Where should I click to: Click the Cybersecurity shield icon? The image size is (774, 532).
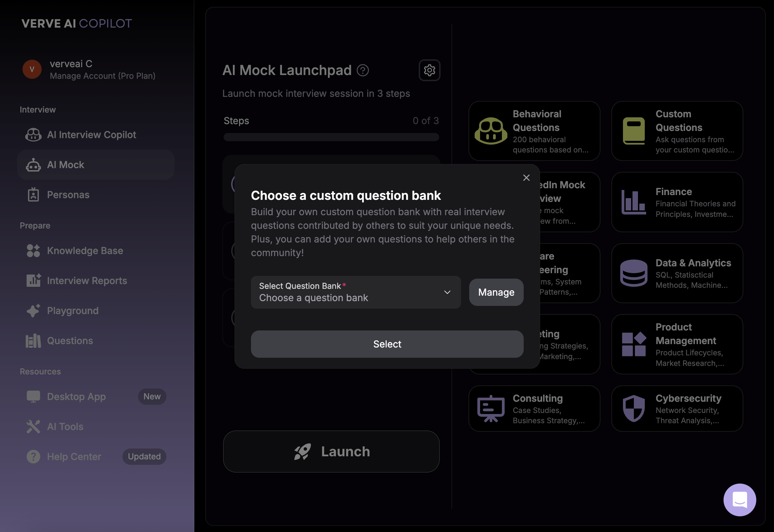[x=634, y=409]
